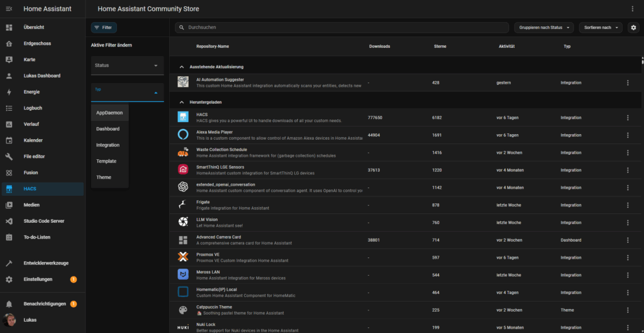Open the HACS store icon in sidebar
This screenshot has height=333, width=644.
click(9, 189)
